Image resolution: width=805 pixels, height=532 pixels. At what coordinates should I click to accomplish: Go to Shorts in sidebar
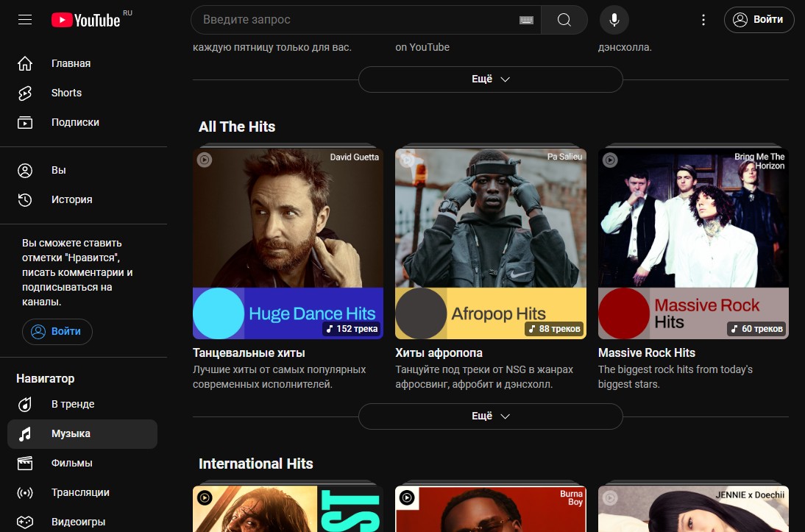pyautogui.click(x=66, y=93)
